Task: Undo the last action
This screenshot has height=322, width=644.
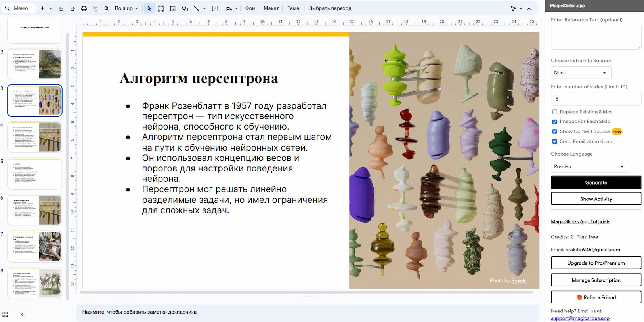Action: (x=61, y=8)
